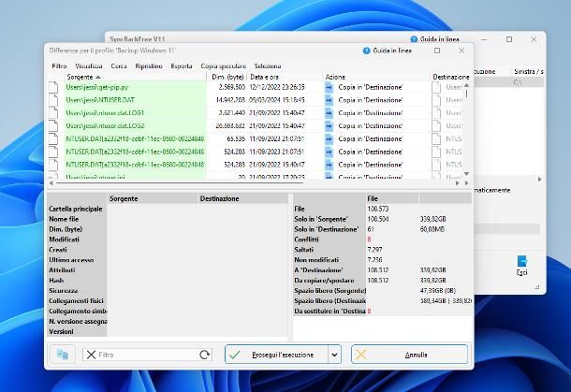Click file icon of get-pip.py row

point(53,87)
